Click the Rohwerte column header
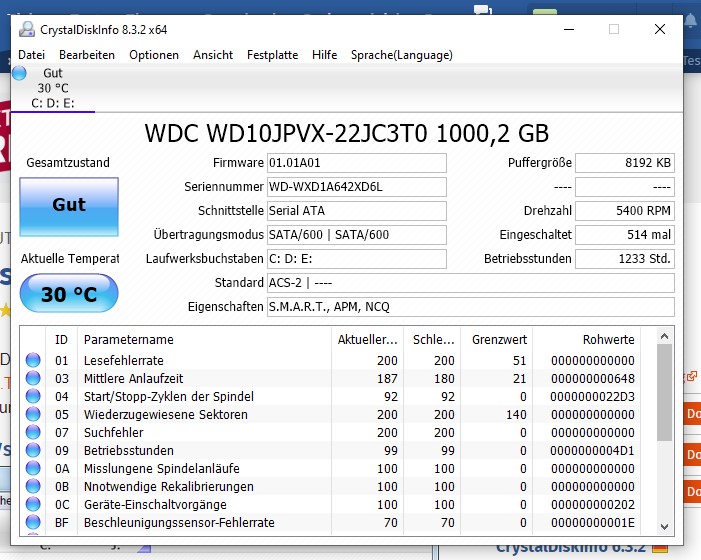Image resolution: width=701 pixels, height=560 pixels. pyautogui.click(x=587, y=340)
